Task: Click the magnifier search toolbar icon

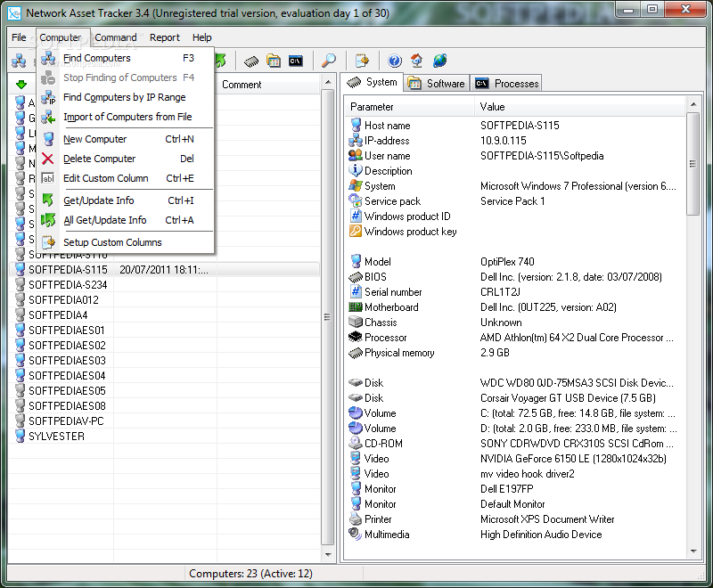Action: tap(329, 61)
